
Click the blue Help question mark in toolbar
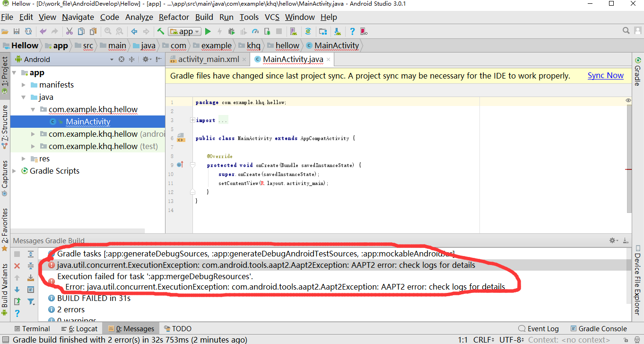coord(352,31)
